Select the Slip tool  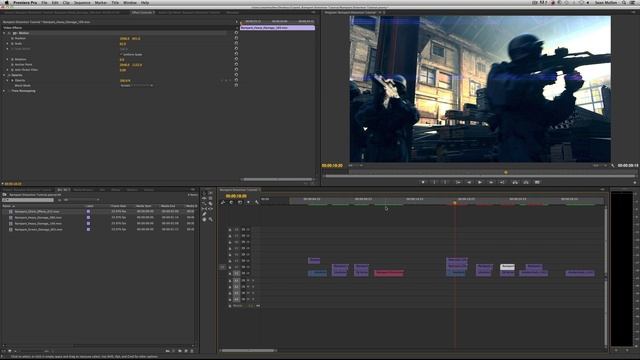(204, 209)
